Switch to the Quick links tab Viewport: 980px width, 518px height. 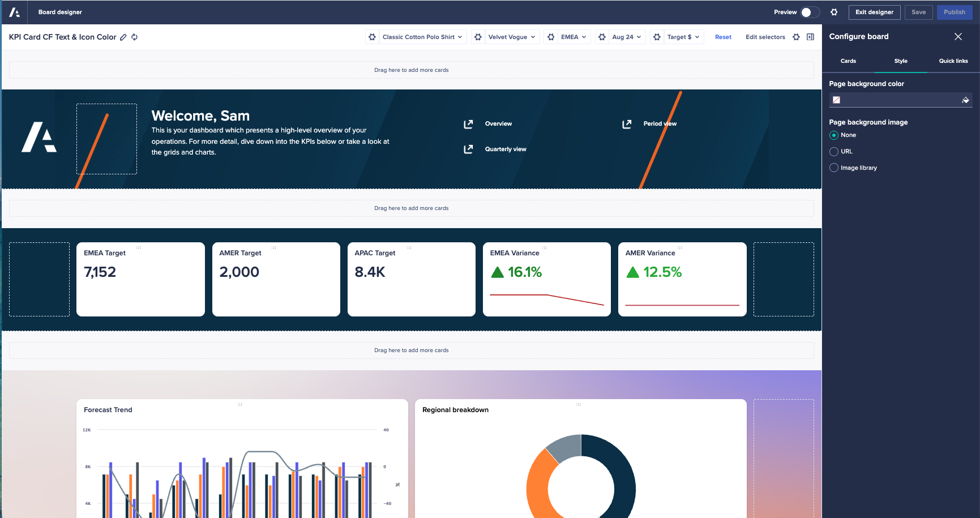[x=953, y=61]
